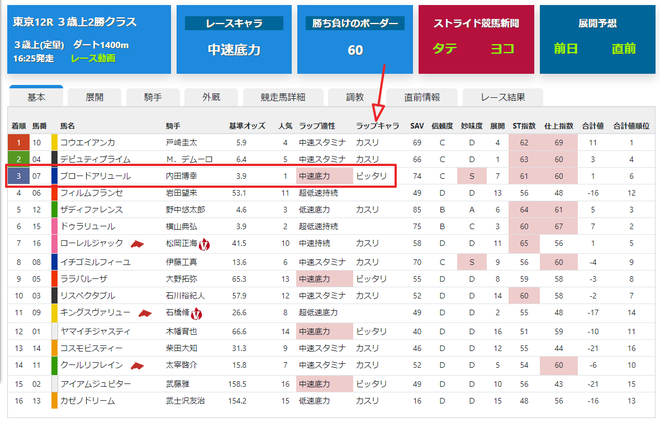Select horse name フィルムフランセ

91,193
